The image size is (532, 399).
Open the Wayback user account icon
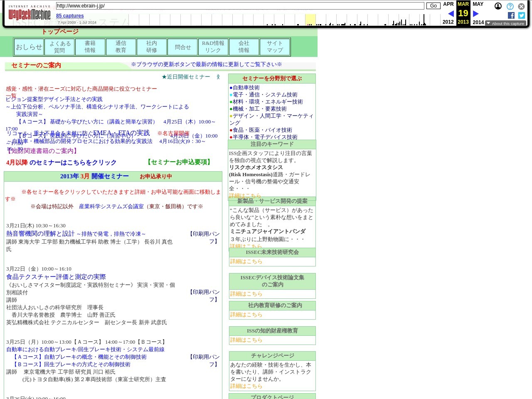point(498,6)
